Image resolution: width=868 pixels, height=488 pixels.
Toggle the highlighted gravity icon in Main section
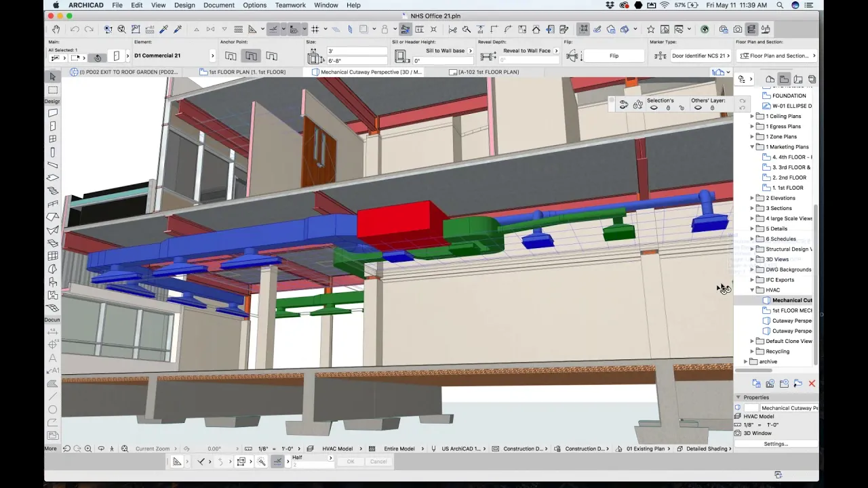[x=97, y=58]
